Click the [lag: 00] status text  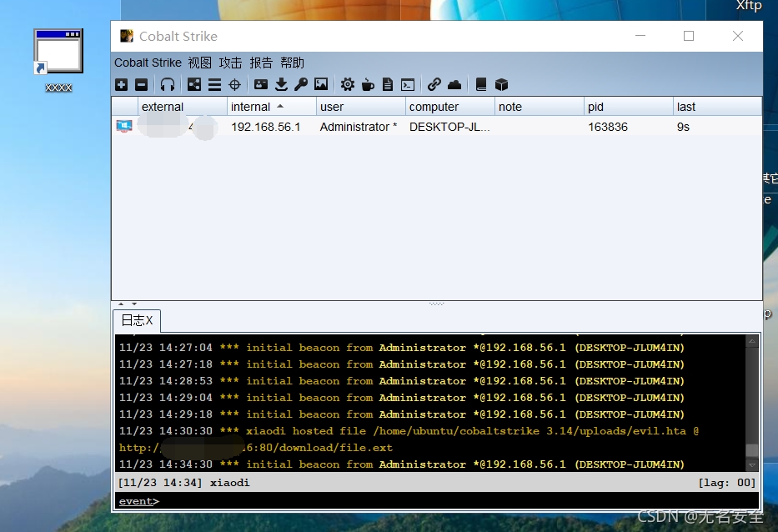point(726,482)
